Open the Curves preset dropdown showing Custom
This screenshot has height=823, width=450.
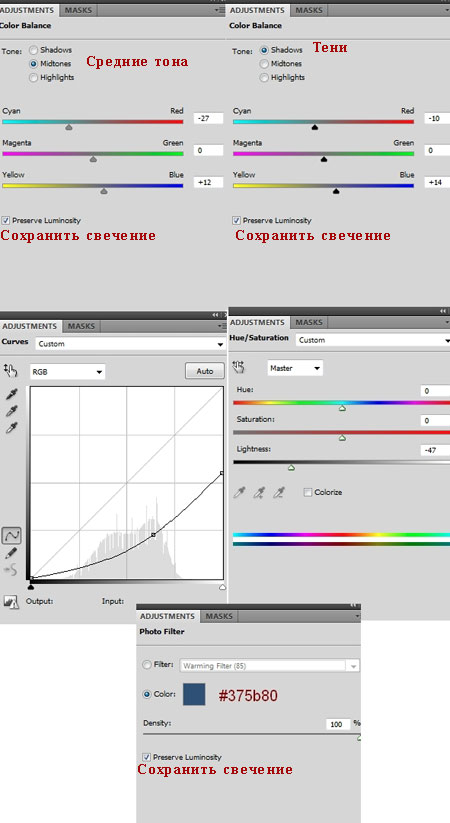tap(131, 344)
